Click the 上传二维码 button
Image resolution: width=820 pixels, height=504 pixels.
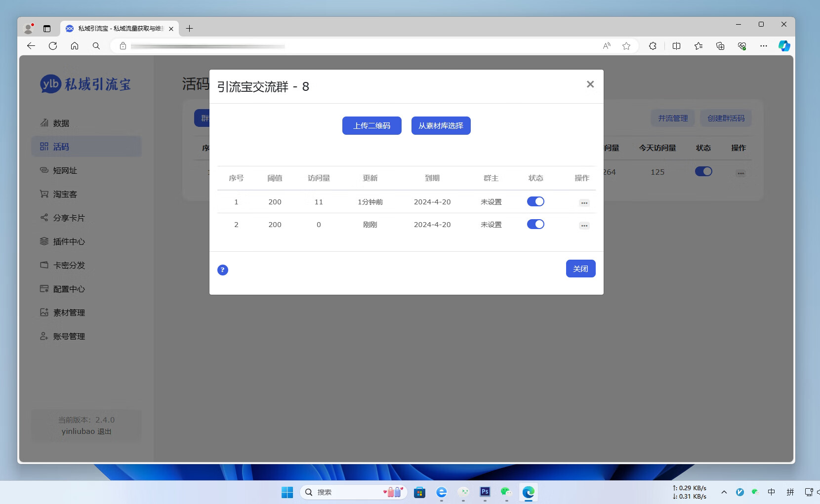[371, 125]
